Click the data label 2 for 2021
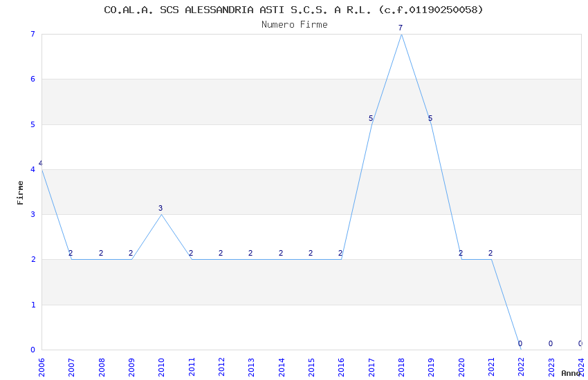 click(490, 253)
